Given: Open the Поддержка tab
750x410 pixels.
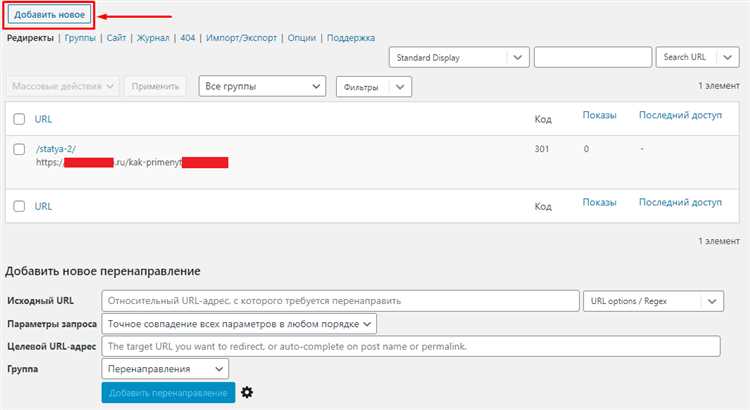Looking at the screenshot, I should click(x=351, y=38).
